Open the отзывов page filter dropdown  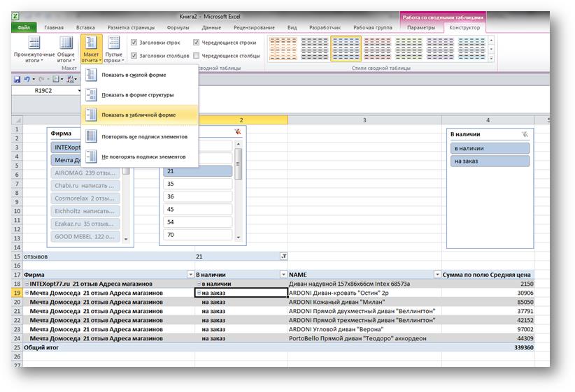click(x=283, y=256)
